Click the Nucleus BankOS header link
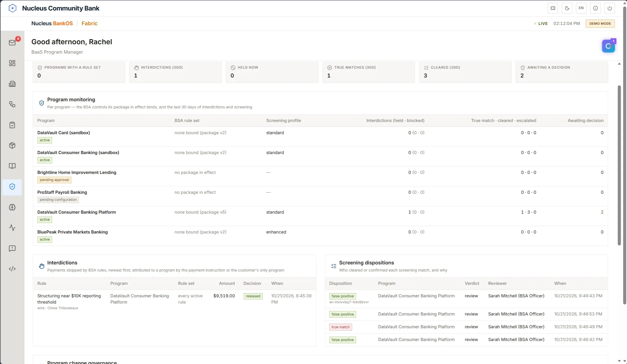The width and height of the screenshot is (627, 364). [52, 24]
